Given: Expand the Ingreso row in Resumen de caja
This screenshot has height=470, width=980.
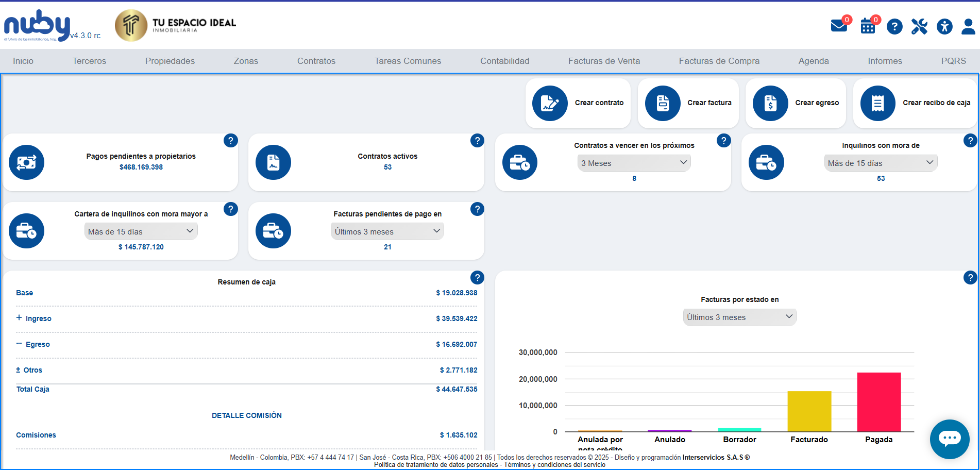Looking at the screenshot, I should [19, 318].
